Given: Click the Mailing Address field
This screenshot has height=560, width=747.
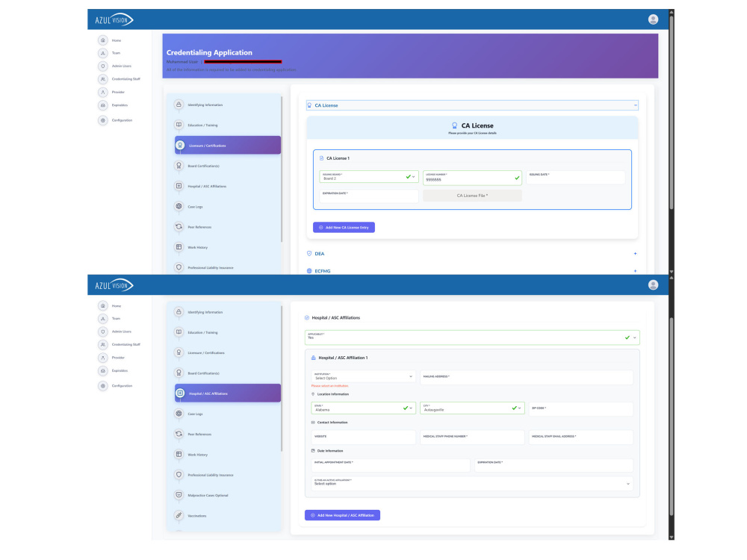Looking at the screenshot, I should 527,377.
